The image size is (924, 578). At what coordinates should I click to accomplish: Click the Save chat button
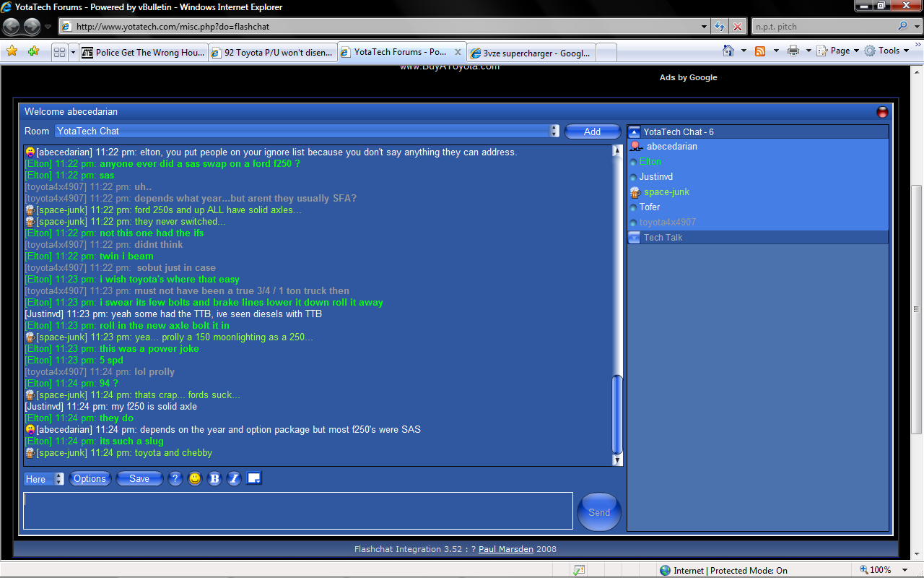tap(139, 478)
